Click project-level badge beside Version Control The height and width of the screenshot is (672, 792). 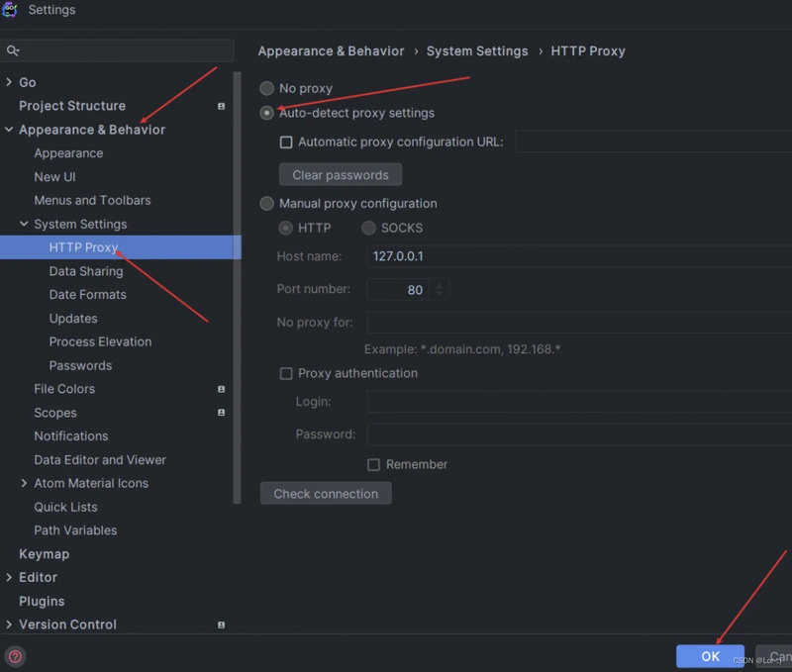click(x=221, y=624)
